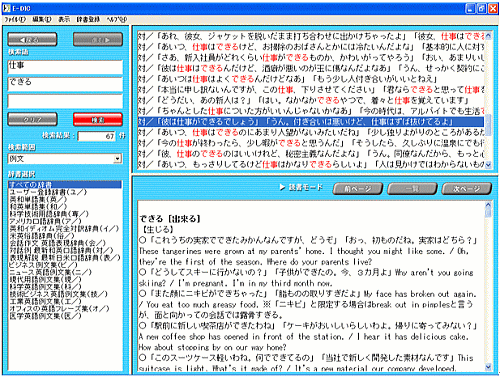Maximize the E-DIC window
500x377 pixels.
(482, 8)
